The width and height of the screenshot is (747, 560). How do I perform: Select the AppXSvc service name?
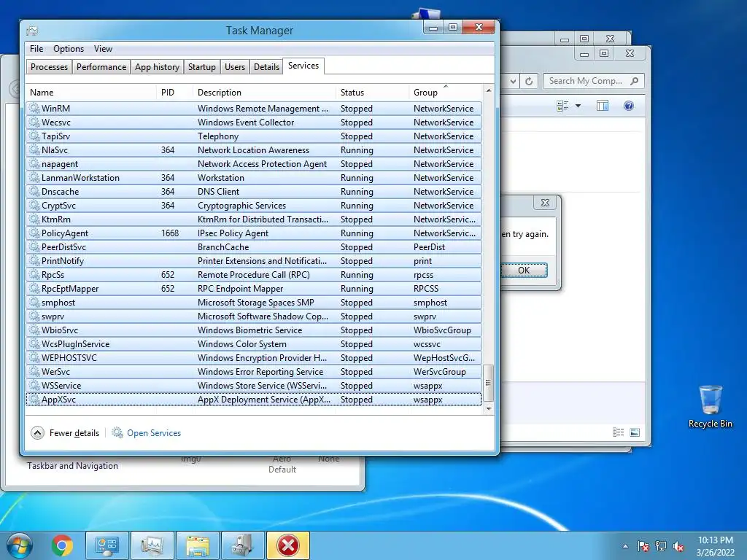58,400
